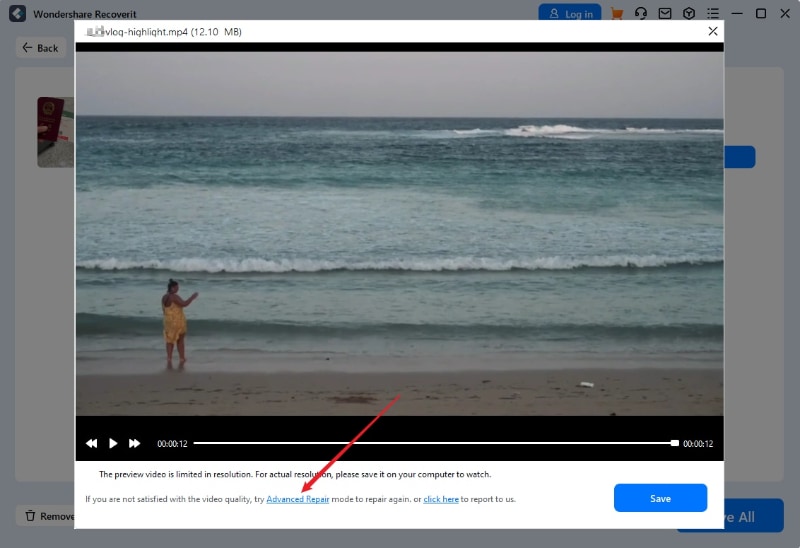Click the Log in button

(570, 13)
